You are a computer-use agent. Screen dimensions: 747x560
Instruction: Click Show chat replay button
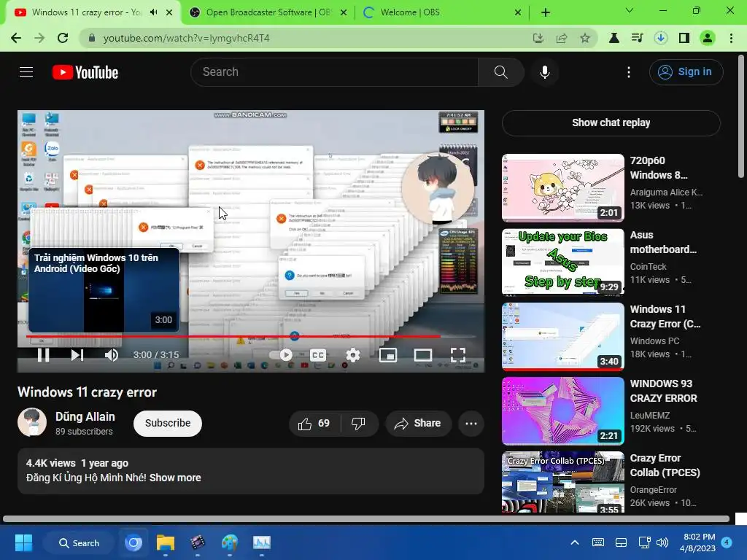click(611, 122)
